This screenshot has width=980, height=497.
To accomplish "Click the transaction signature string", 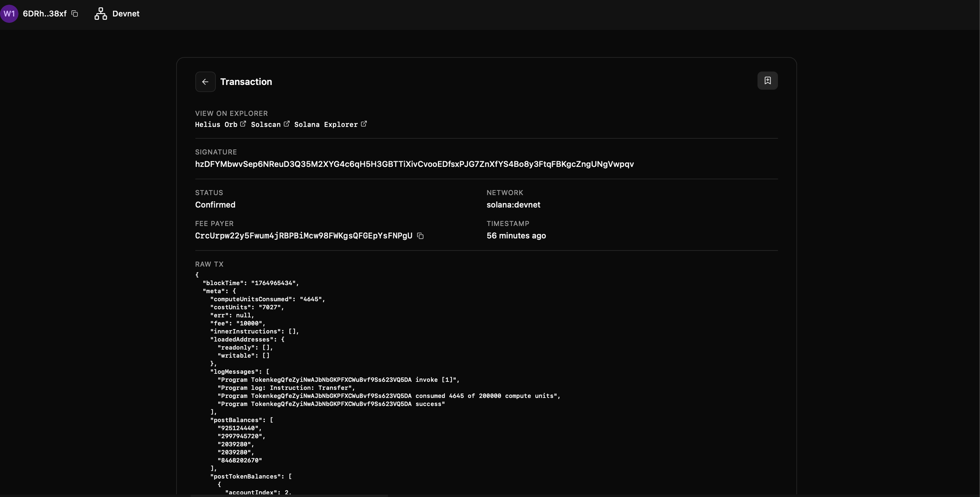I will pos(414,164).
